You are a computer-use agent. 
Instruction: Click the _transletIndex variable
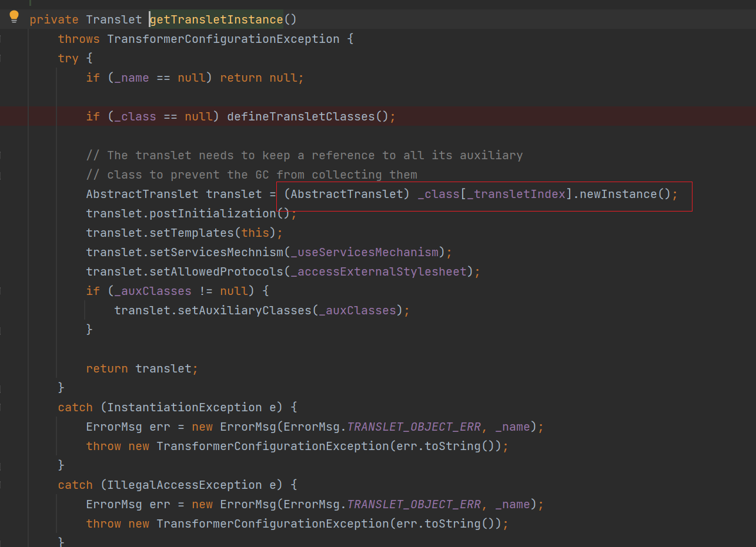pyautogui.click(x=517, y=194)
